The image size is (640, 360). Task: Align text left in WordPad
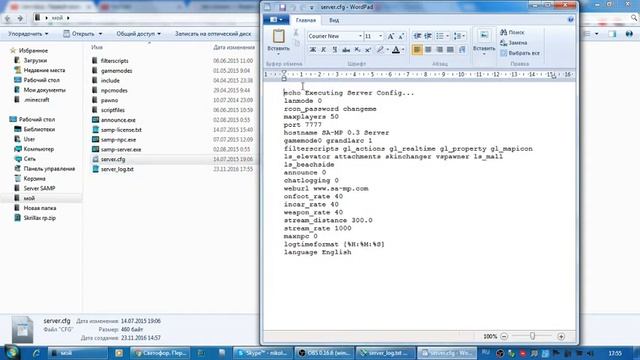417,50
